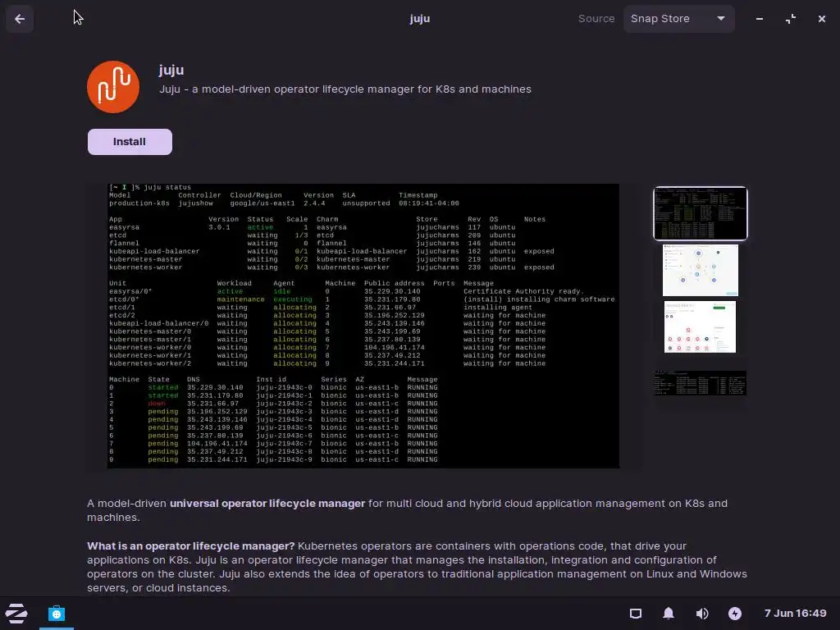Screen dimensions: 840x630
Task: Click the orange juju app logo
Action: [x=113, y=87]
